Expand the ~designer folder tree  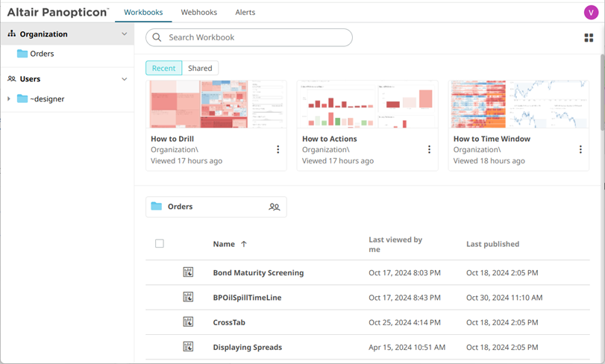[8, 98]
